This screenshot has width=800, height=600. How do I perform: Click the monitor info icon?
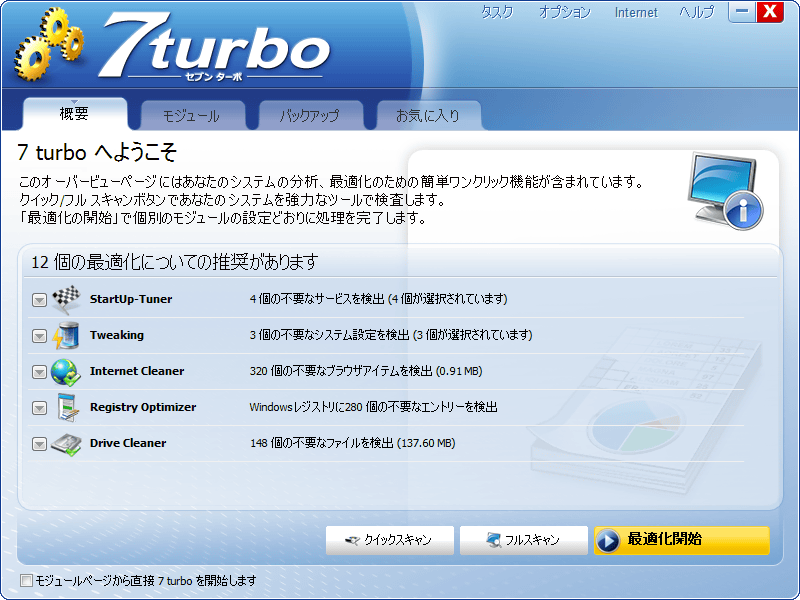click(725, 190)
